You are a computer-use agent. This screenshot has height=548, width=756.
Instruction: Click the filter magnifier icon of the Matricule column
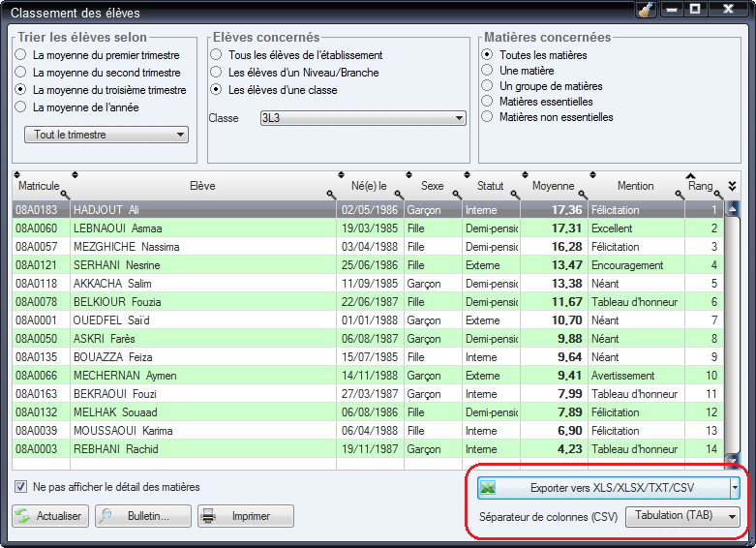point(65,195)
